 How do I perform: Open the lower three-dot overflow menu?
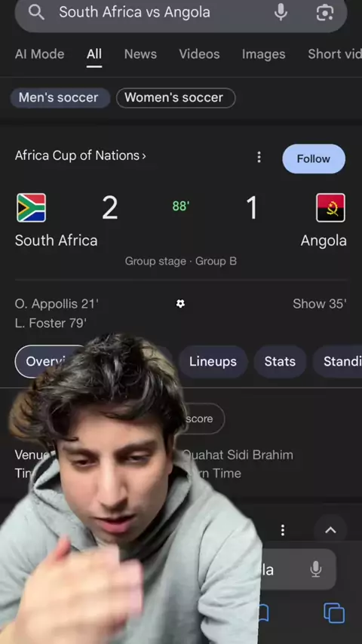282,530
